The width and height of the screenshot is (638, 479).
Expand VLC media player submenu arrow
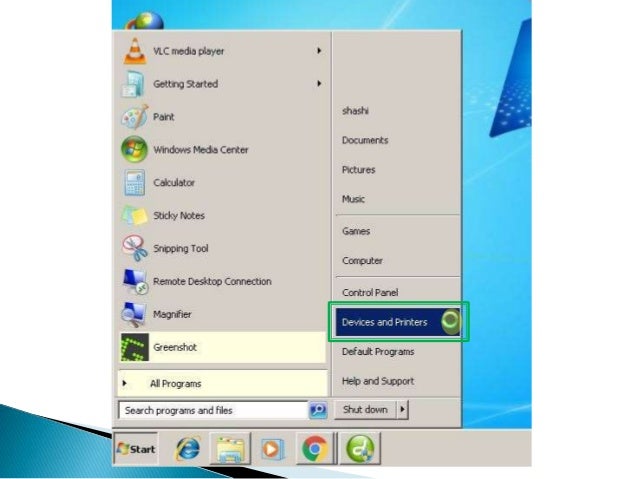[x=319, y=50]
